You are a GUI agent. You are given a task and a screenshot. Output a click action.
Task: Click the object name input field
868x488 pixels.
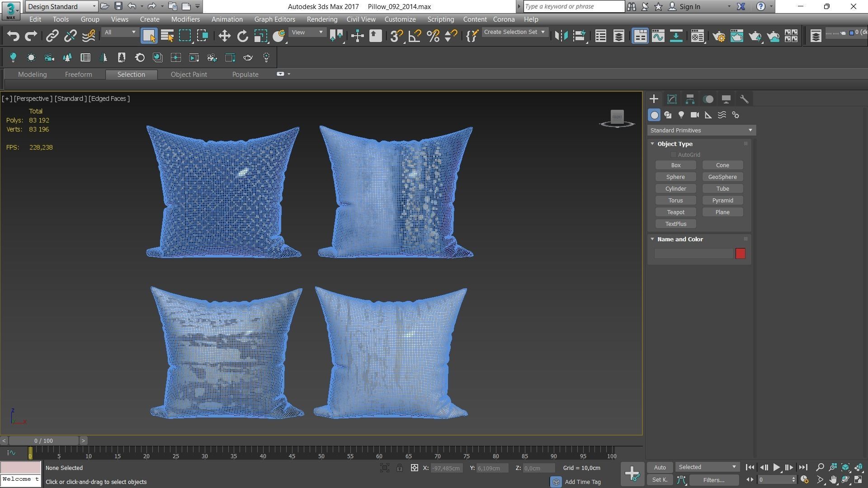pyautogui.click(x=693, y=254)
